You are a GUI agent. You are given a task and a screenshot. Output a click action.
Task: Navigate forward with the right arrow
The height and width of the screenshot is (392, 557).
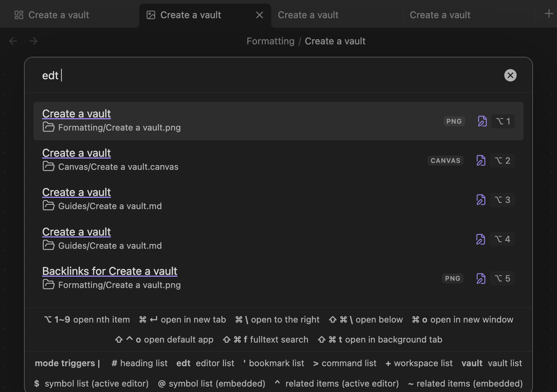[x=33, y=41]
